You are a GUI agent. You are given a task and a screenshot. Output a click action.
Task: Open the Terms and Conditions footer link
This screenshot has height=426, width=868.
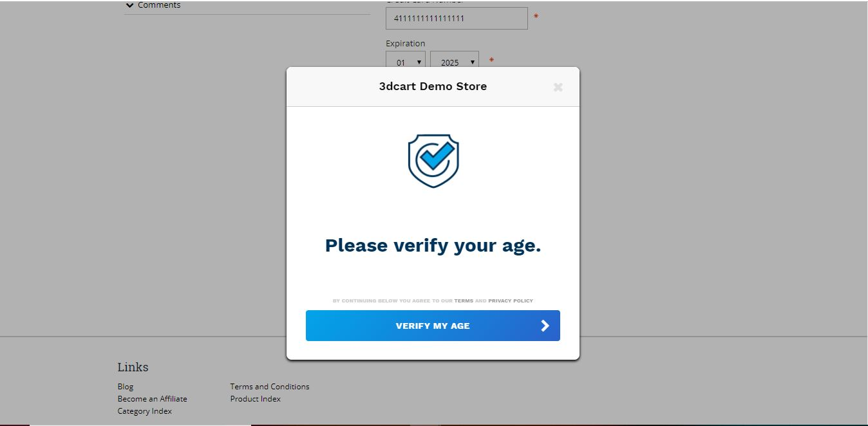[x=270, y=387]
